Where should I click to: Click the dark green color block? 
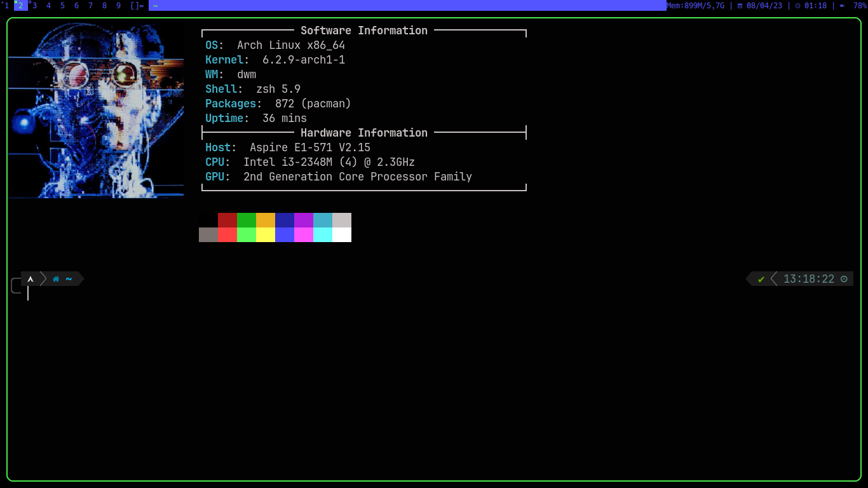[x=247, y=220]
